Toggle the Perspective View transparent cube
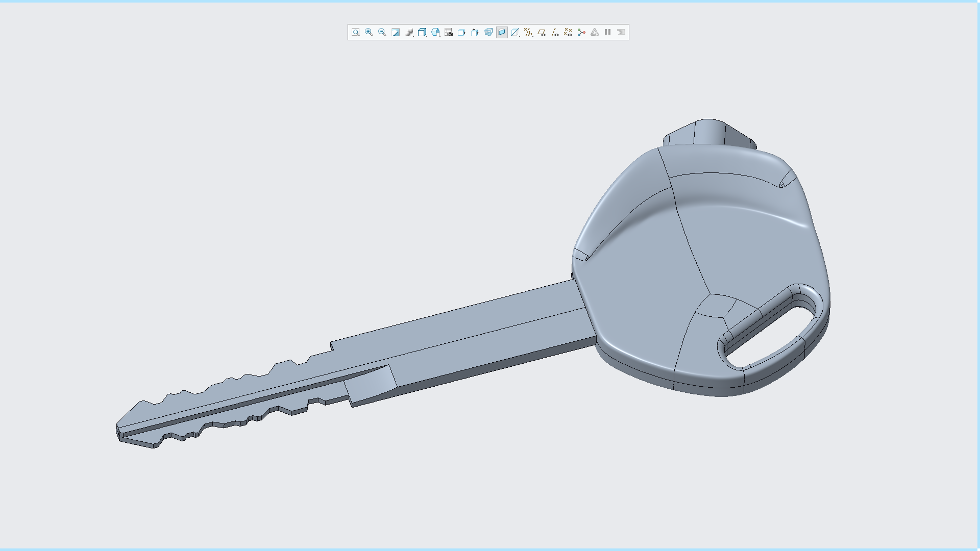Screen dimensions: 980x551 (488, 32)
